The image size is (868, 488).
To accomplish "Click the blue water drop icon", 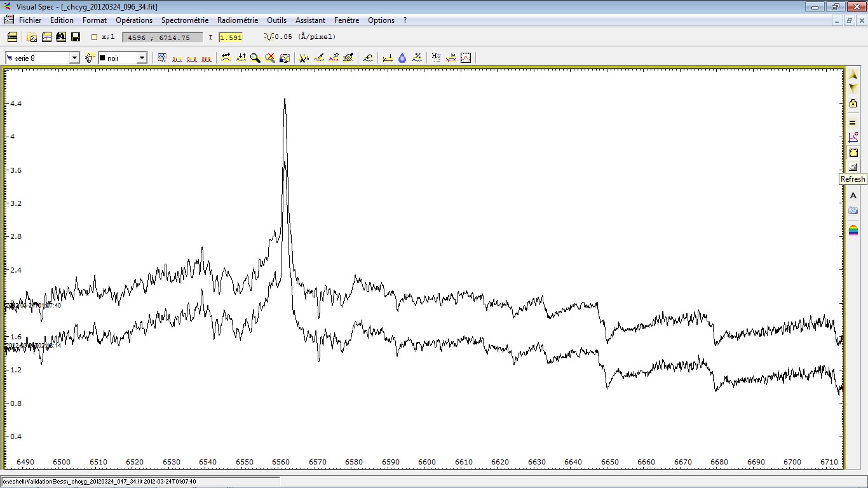I will (402, 58).
